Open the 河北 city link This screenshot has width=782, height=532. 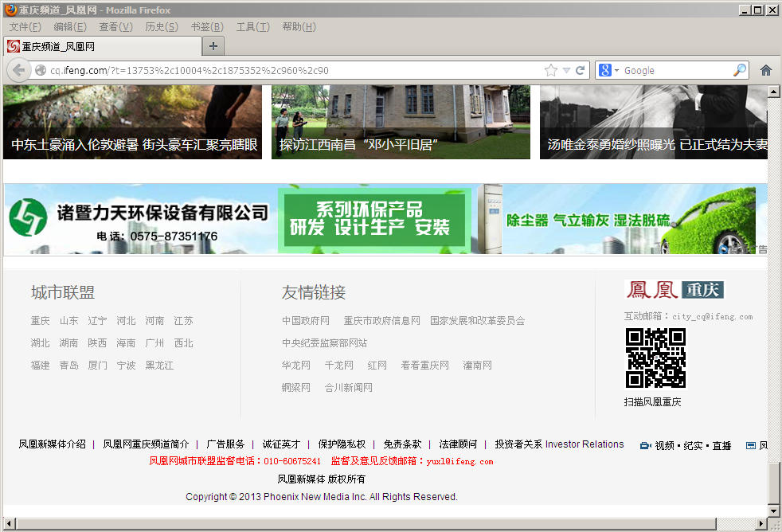tap(126, 321)
